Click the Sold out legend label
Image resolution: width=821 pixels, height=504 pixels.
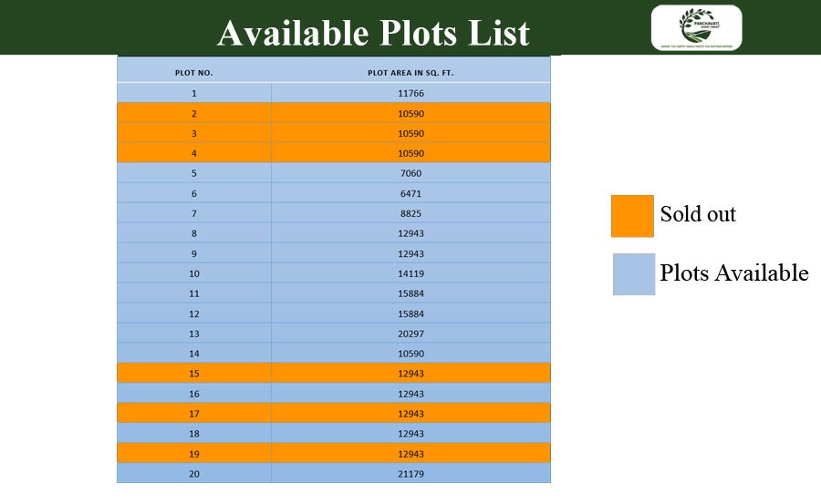point(698,214)
